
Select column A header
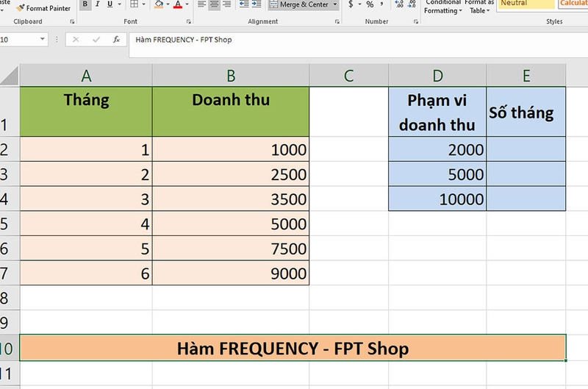[x=86, y=76]
